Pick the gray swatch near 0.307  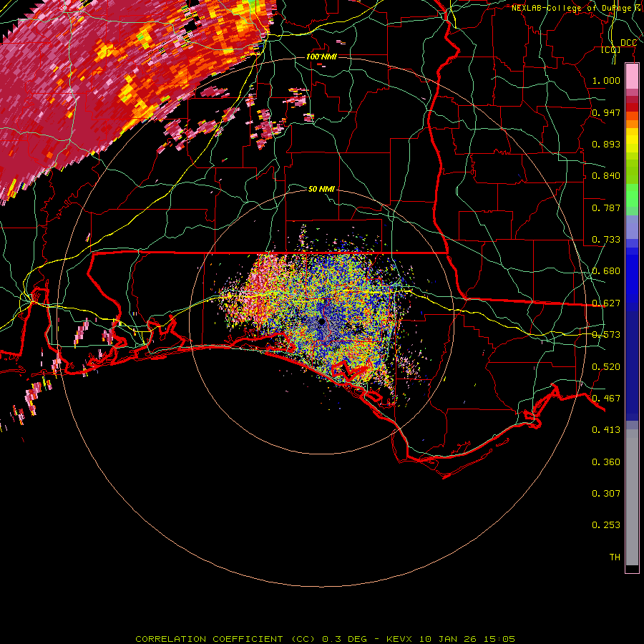pyautogui.click(x=632, y=497)
